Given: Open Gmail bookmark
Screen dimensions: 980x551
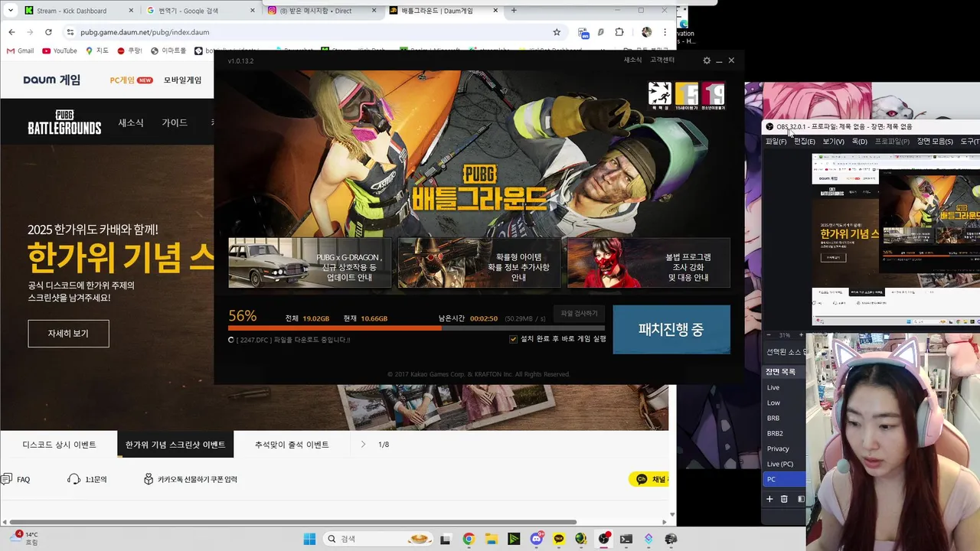Looking at the screenshot, I should coord(21,51).
